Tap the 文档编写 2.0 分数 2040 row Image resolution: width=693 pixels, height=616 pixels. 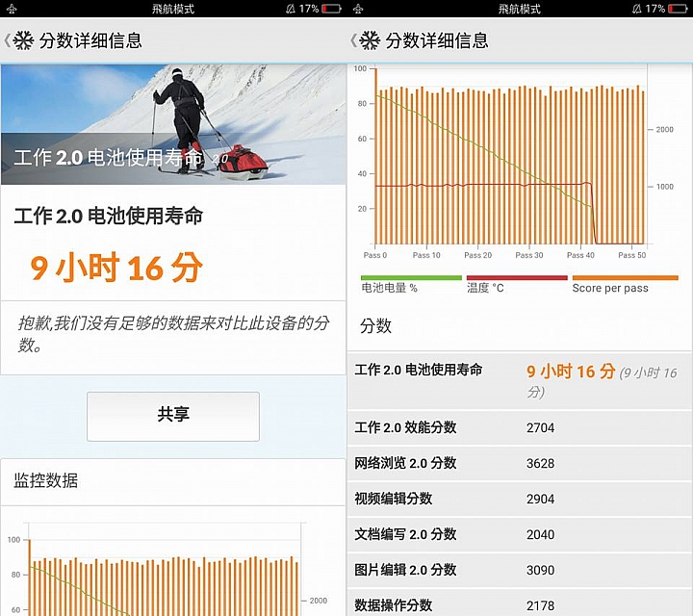[520, 535]
